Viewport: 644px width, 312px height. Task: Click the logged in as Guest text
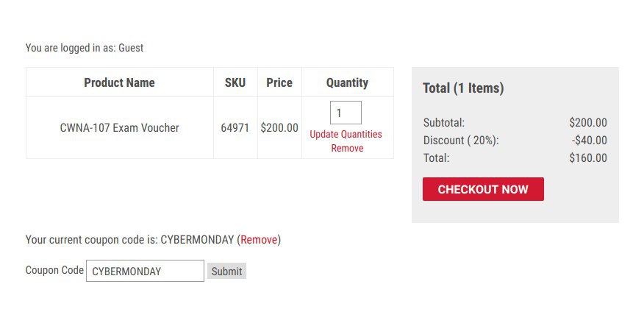85,48
